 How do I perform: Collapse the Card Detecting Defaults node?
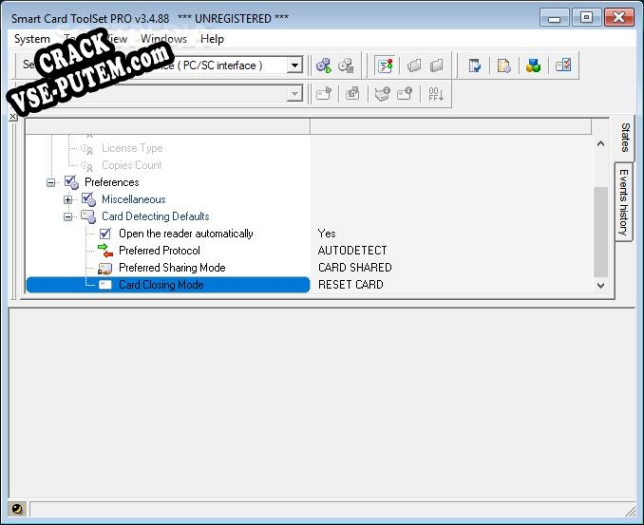point(68,216)
